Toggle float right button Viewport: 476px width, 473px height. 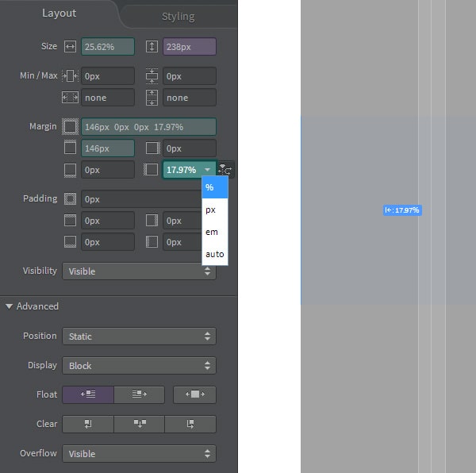click(x=140, y=394)
